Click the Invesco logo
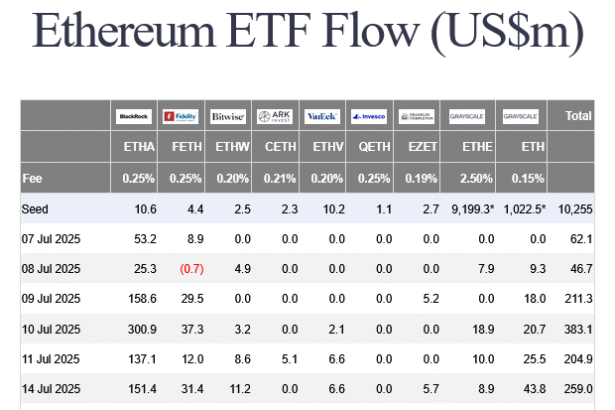The image size is (615, 410). click(x=369, y=116)
